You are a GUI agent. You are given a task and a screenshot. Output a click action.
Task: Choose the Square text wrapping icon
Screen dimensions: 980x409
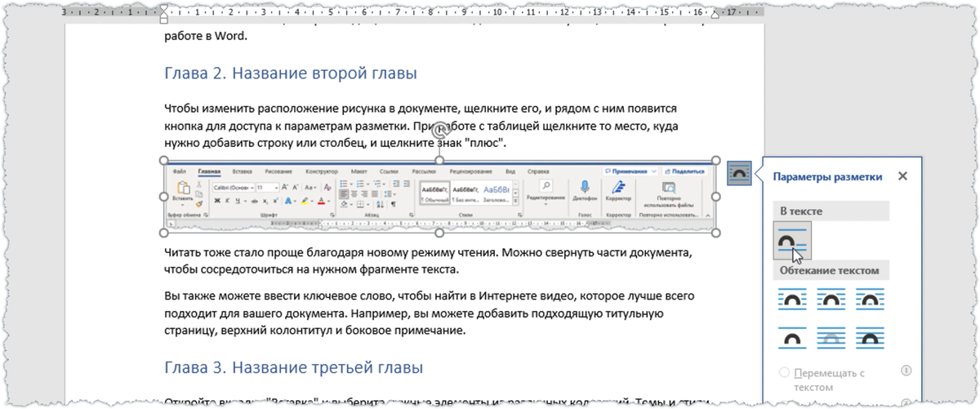pyautogui.click(x=791, y=299)
